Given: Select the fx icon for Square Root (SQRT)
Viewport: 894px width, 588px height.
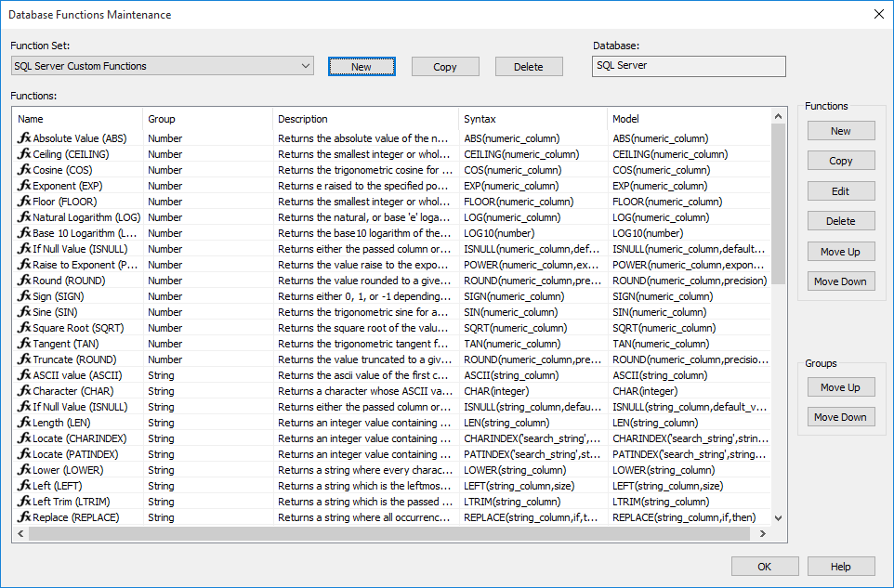Looking at the screenshot, I should pyautogui.click(x=24, y=328).
